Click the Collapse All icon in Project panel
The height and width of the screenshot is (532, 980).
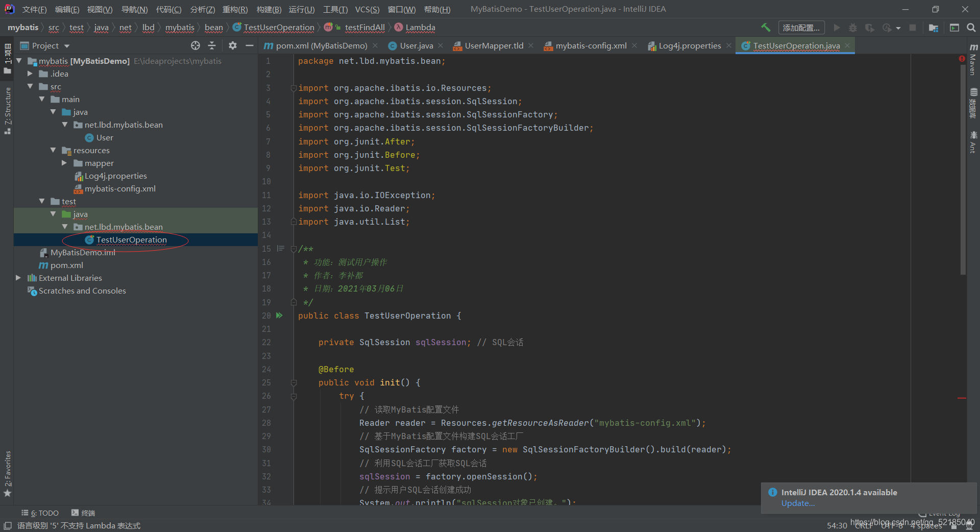tap(212, 45)
